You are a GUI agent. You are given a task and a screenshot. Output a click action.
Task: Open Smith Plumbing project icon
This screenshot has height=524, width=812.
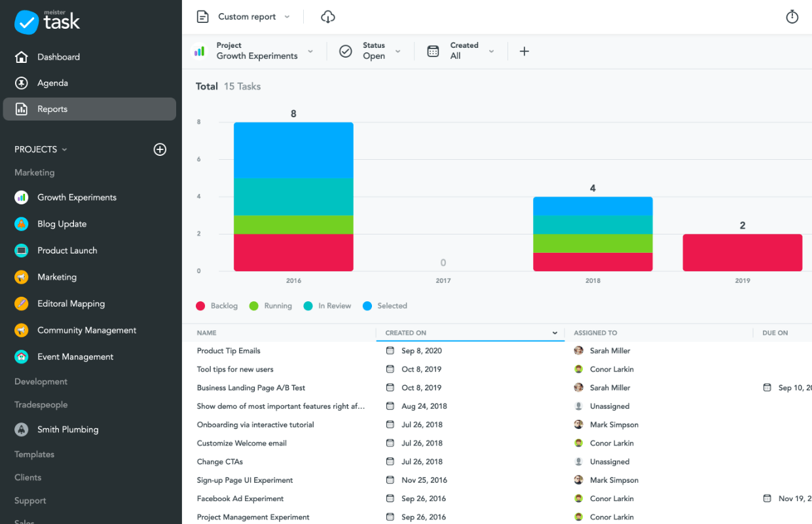point(22,430)
